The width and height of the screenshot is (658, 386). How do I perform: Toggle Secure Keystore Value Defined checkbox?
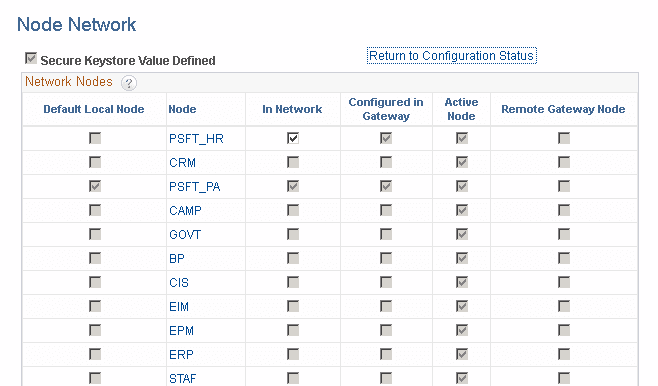tap(31, 58)
